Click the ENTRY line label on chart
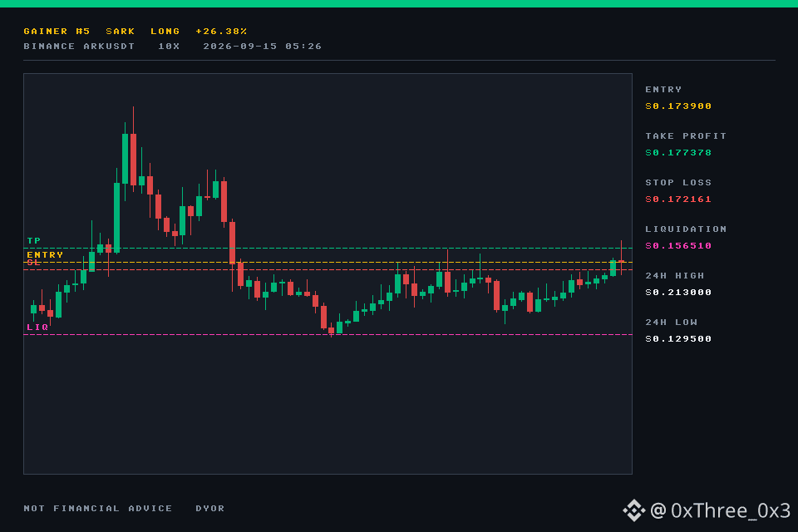The width and height of the screenshot is (798, 532). [45, 254]
